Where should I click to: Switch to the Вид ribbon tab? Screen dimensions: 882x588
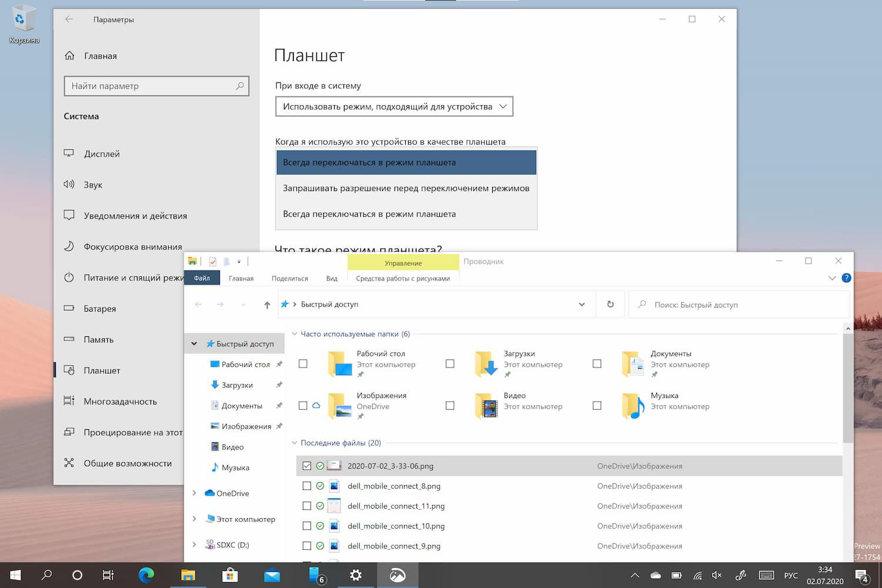pos(332,278)
